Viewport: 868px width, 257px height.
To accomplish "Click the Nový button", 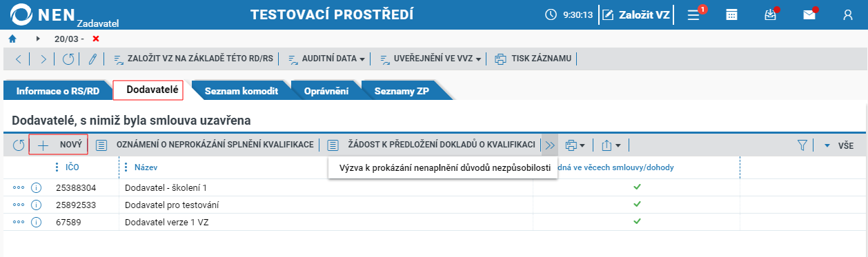I will [59, 145].
